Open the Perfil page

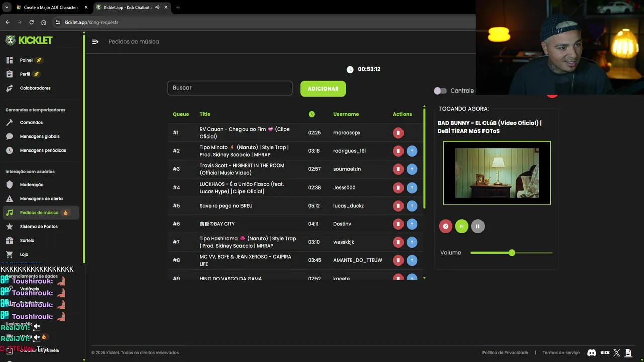click(25, 74)
